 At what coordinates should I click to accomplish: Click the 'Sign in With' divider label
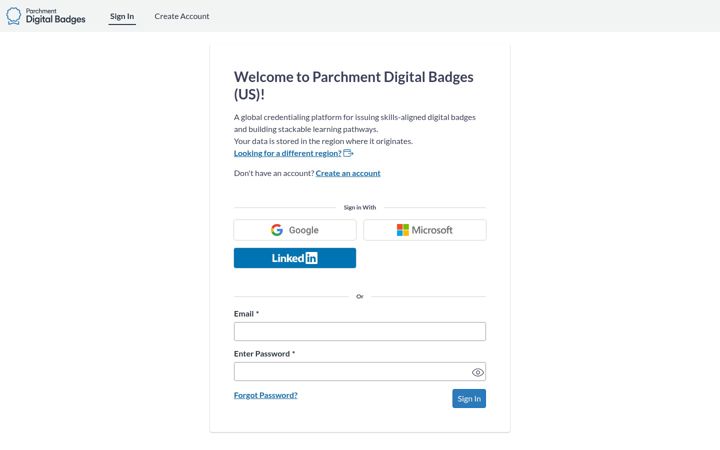coord(360,208)
